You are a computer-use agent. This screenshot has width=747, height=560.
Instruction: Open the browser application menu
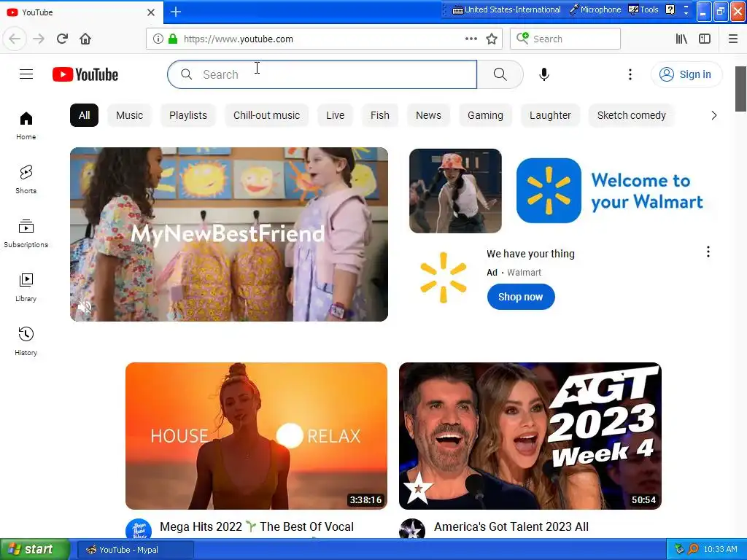click(732, 39)
